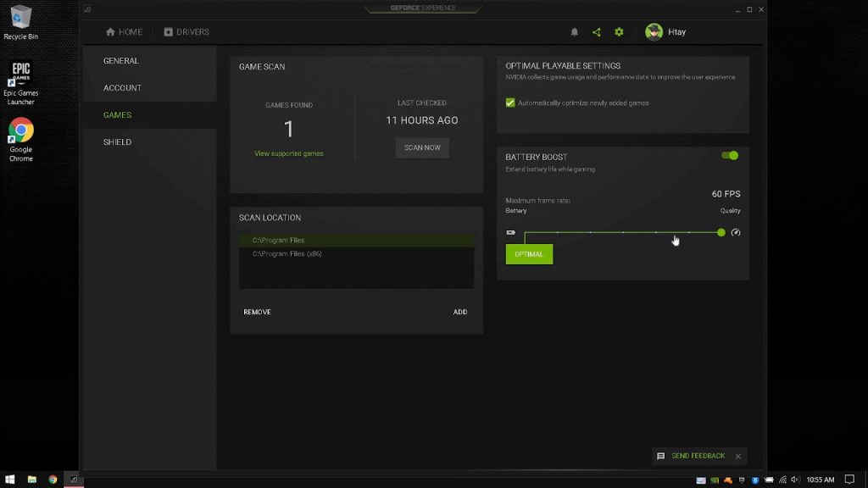Click ADD scan location button
This screenshot has height=488, width=868.
click(460, 312)
